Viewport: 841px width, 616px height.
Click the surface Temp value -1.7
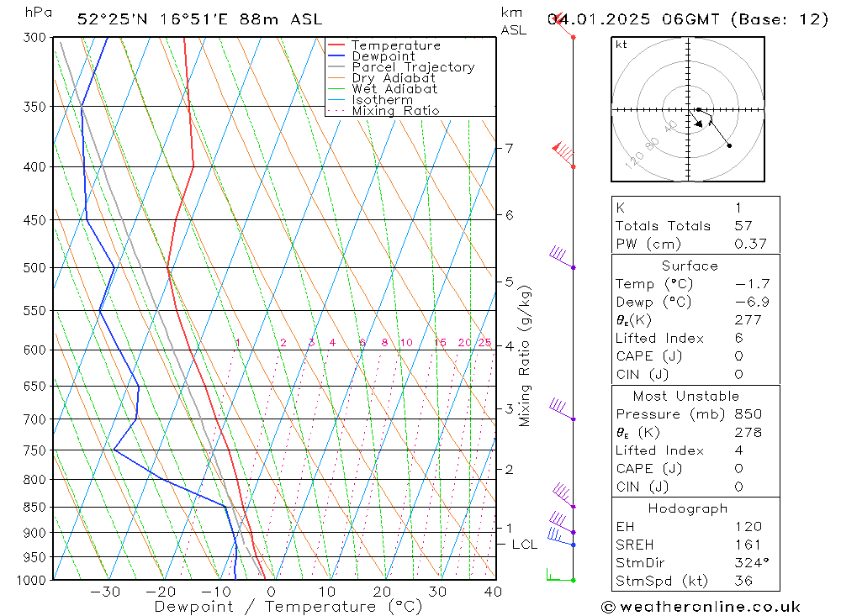(x=752, y=284)
